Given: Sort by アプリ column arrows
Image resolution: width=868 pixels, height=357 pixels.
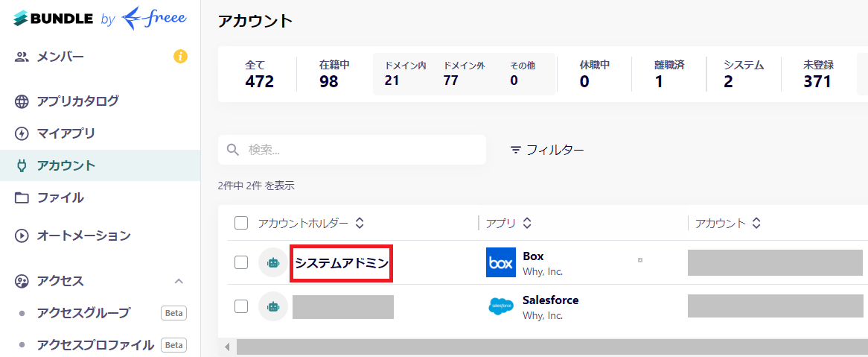Looking at the screenshot, I should click(527, 223).
